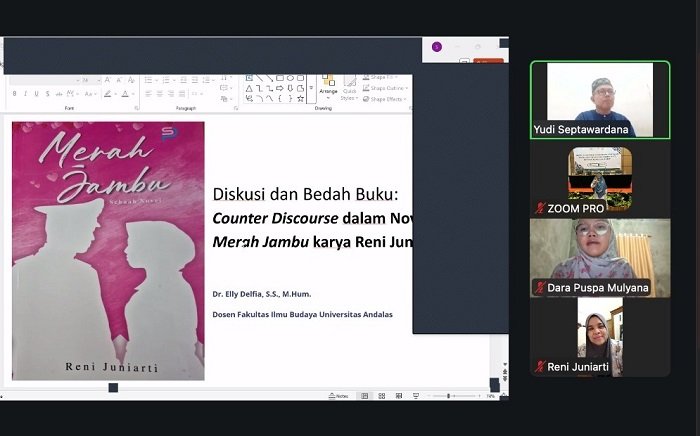The height and width of the screenshot is (436, 700).
Task: Select the Right Arrow shape
Action: [x=280, y=88]
